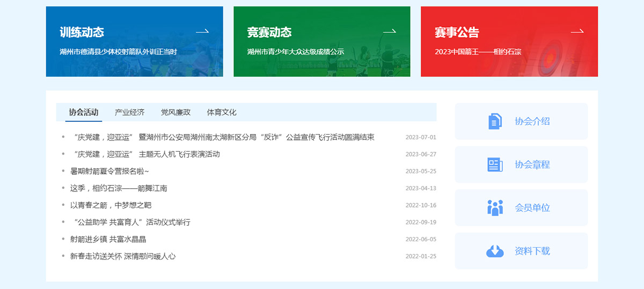Image resolution: width=644 pixels, height=289 pixels.
Task: Open the 暑期射箭夏令营报名啦 article
Action: point(109,171)
